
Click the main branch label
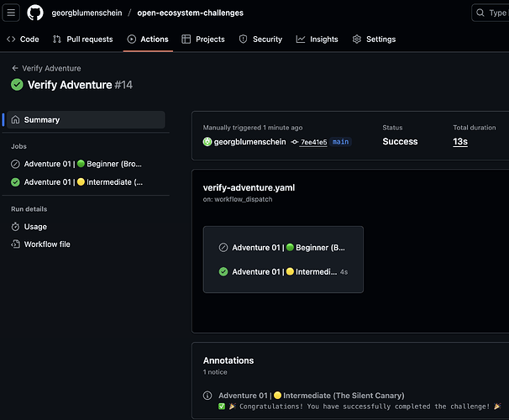pyautogui.click(x=340, y=142)
